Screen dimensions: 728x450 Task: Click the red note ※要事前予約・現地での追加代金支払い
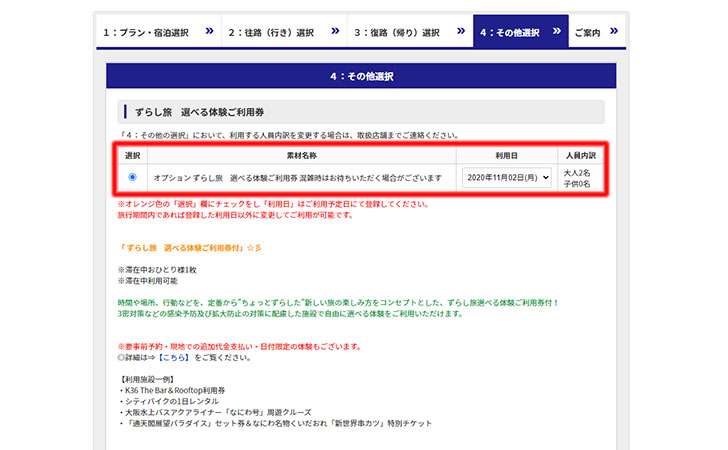[240, 346]
